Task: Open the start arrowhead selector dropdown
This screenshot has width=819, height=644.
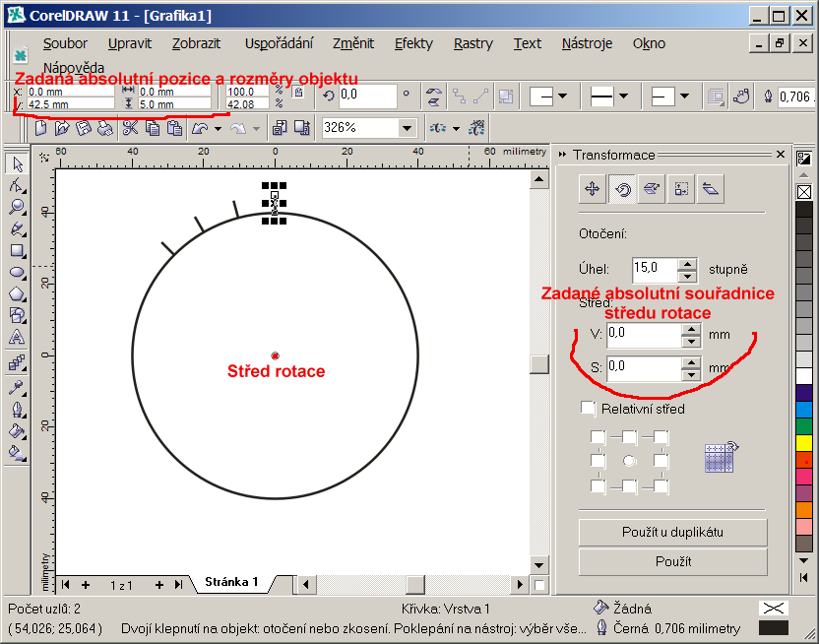Action: tap(562, 97)
